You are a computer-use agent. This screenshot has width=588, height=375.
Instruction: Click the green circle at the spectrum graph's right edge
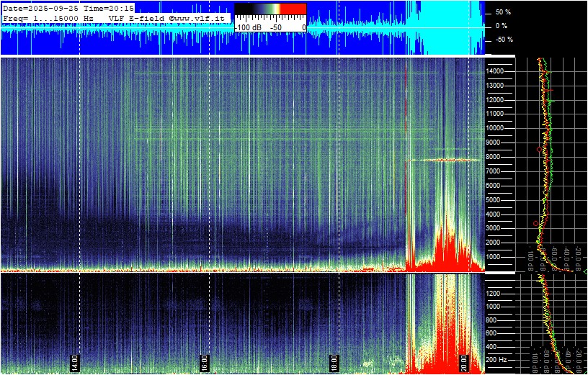(586, 271)
